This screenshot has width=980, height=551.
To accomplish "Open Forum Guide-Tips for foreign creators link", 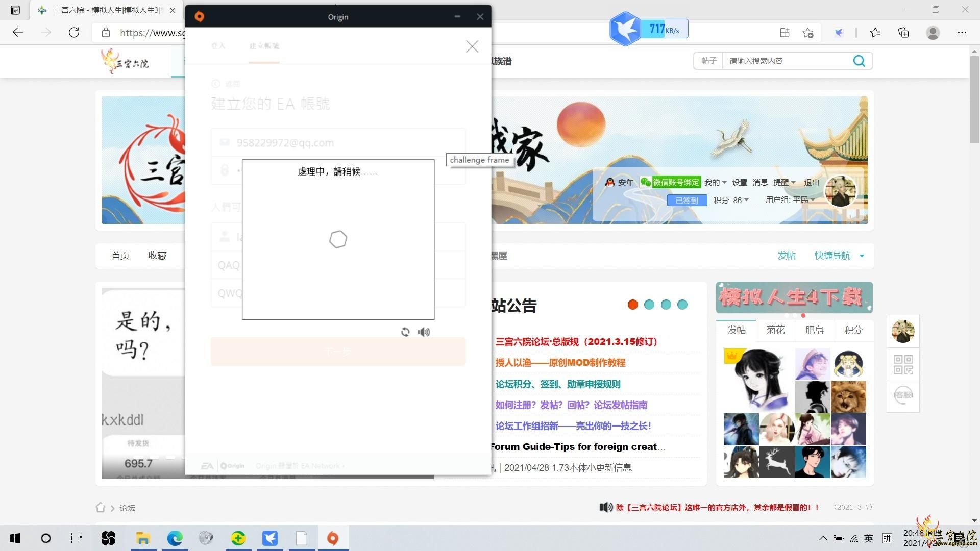I will tap(578, 447).
